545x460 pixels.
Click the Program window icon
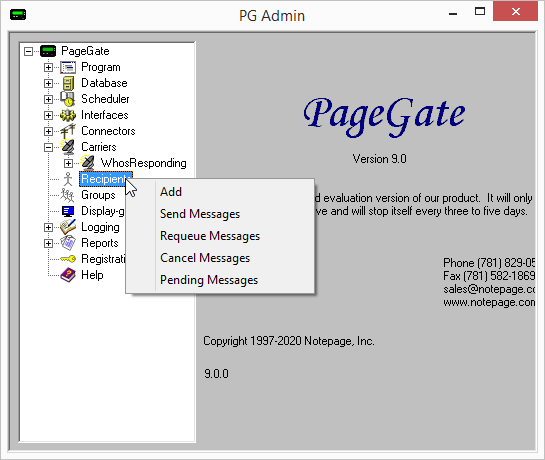(68, 67)
